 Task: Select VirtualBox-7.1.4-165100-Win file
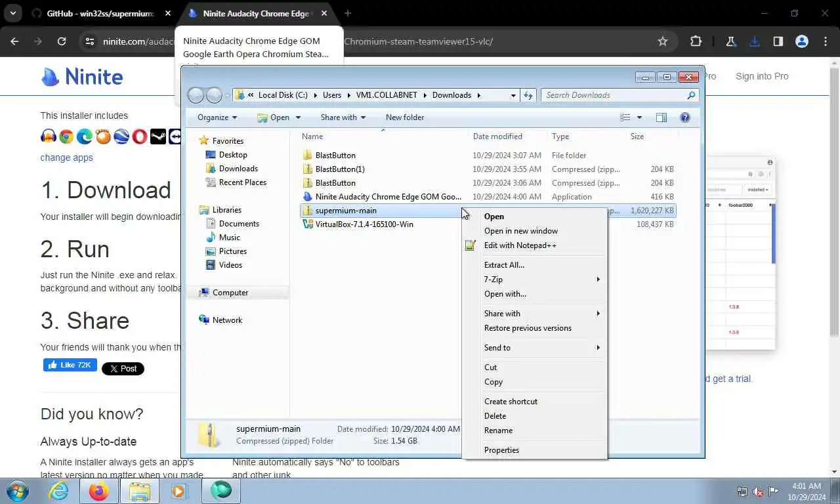point(364,224)
